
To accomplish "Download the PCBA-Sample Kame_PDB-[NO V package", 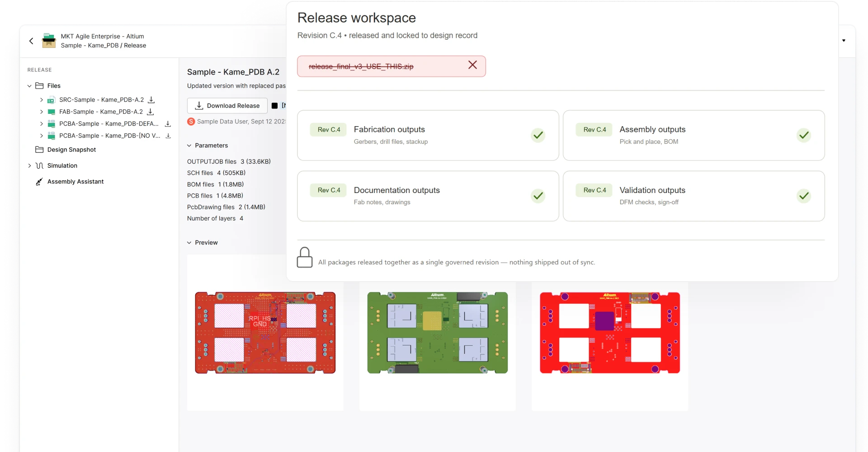I will click(168, 136).
